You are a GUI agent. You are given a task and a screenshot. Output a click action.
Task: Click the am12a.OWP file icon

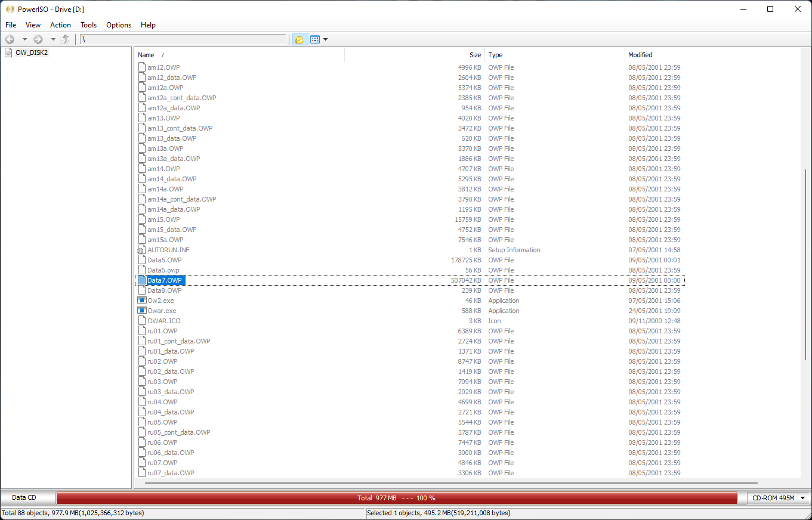click(141, 88)
